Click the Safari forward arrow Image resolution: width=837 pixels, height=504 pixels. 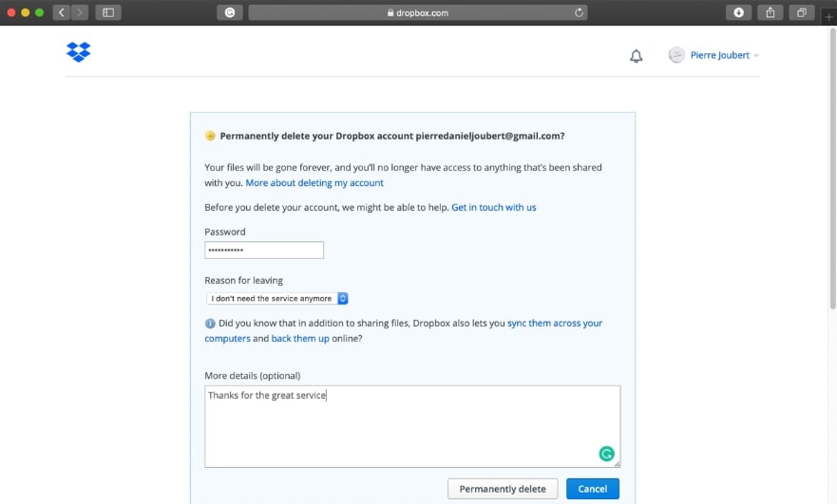click(80, 12)
